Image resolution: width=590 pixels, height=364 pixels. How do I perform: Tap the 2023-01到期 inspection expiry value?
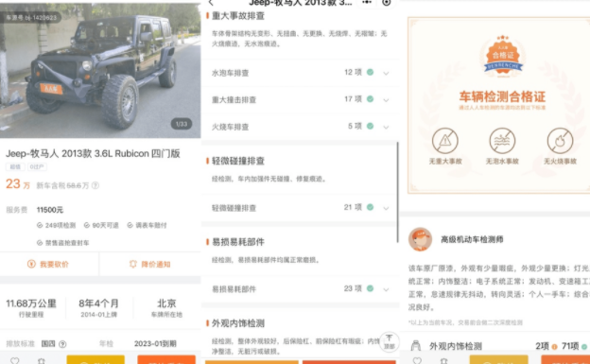pos(155,344)
